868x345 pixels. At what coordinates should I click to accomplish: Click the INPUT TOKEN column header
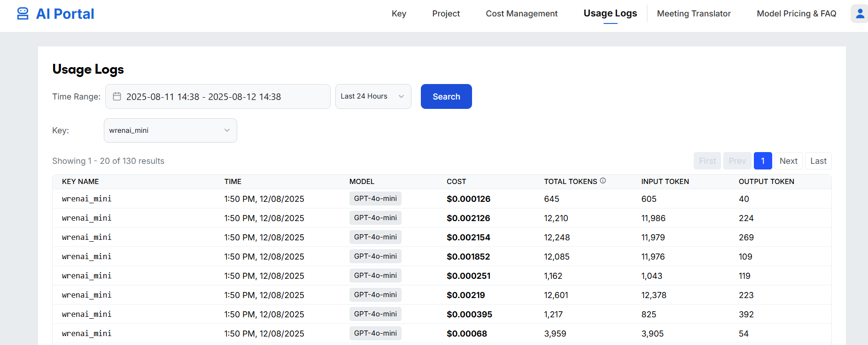click(x=665, y=182)
